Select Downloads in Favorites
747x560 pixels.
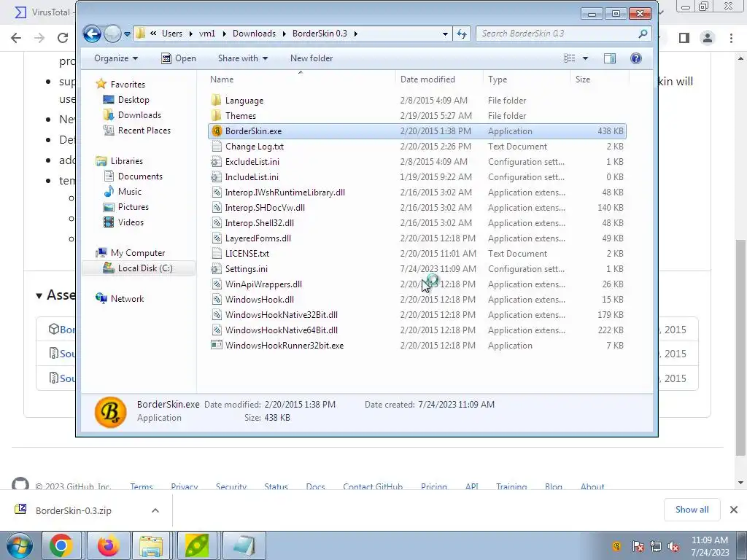pos(139,114)
